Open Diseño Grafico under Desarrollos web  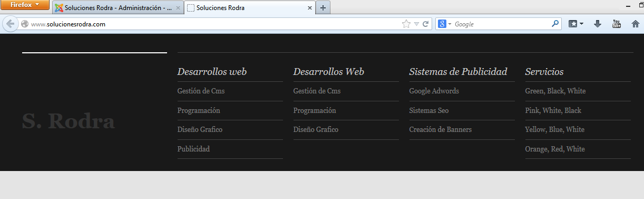[200, 129]
